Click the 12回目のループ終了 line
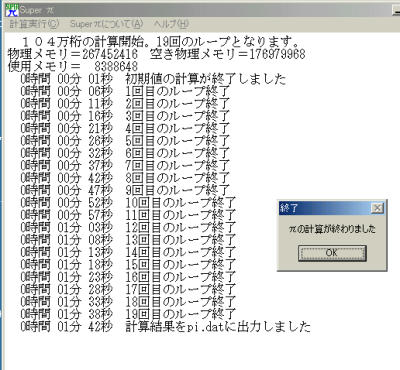Screen dimensions: 400x370 click(128, 227)
